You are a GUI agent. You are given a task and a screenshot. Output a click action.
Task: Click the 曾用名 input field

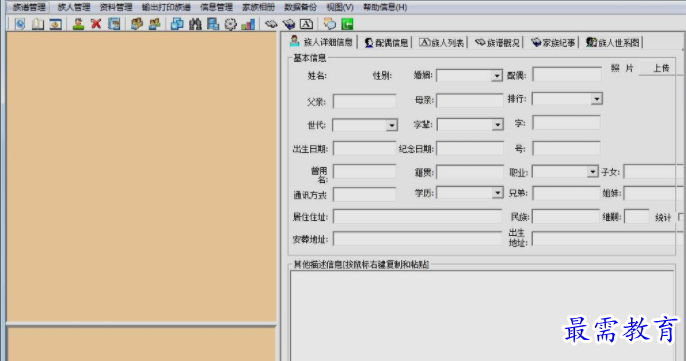tap(364, 172)
